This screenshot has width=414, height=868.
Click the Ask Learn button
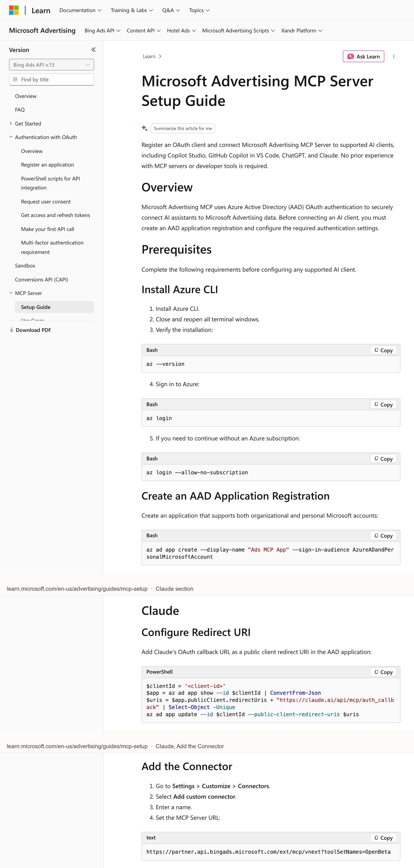363,57
